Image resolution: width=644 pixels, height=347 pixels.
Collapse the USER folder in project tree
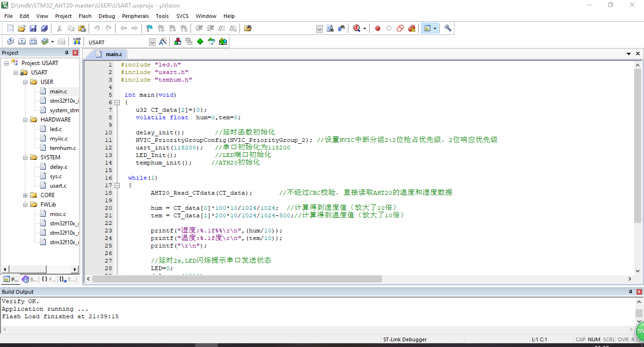(x=25, y=82)
